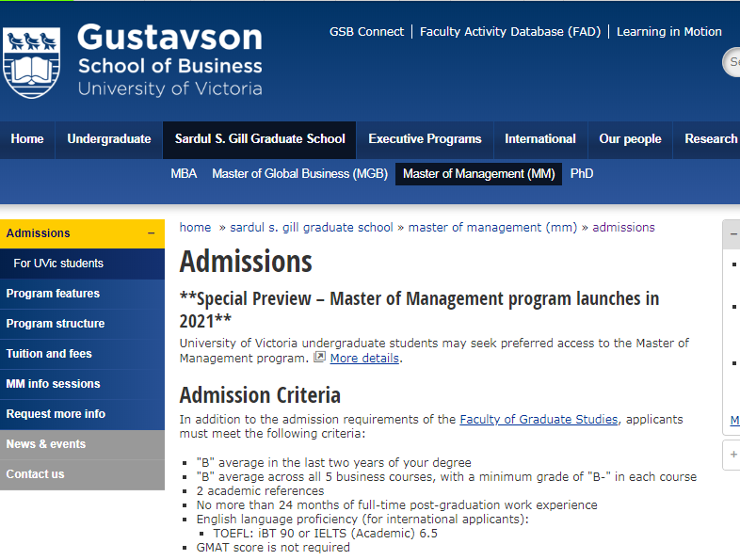740x560 pixels.
Task: Open the International navigation tab
Action: coord(540,139)
